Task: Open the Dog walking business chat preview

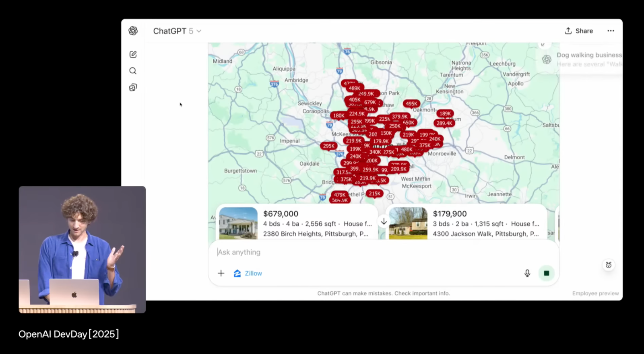Action: pos(588,59)
